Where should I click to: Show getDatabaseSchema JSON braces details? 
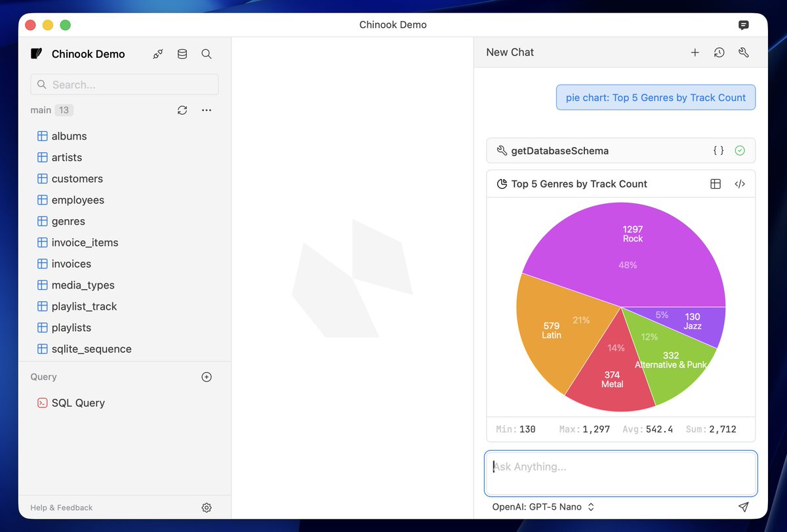tap(719, 150)
